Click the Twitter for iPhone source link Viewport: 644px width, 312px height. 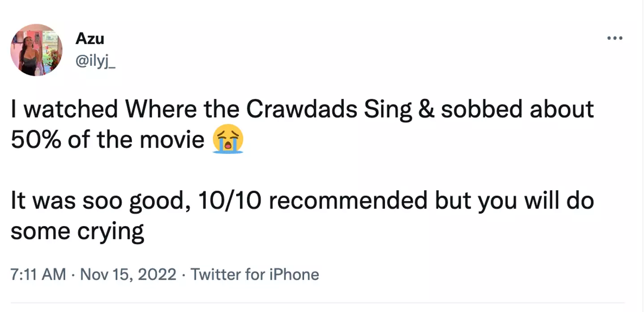pos(255,274)
